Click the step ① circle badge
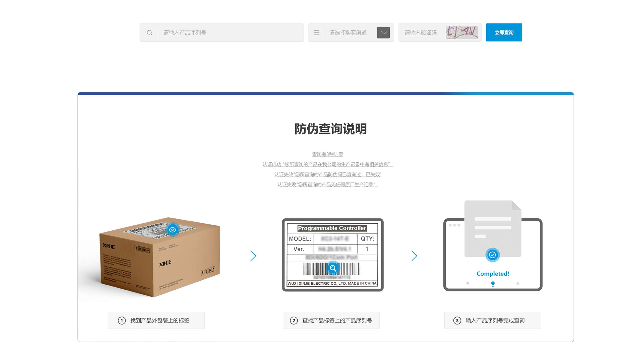 [x=121, y=320]
